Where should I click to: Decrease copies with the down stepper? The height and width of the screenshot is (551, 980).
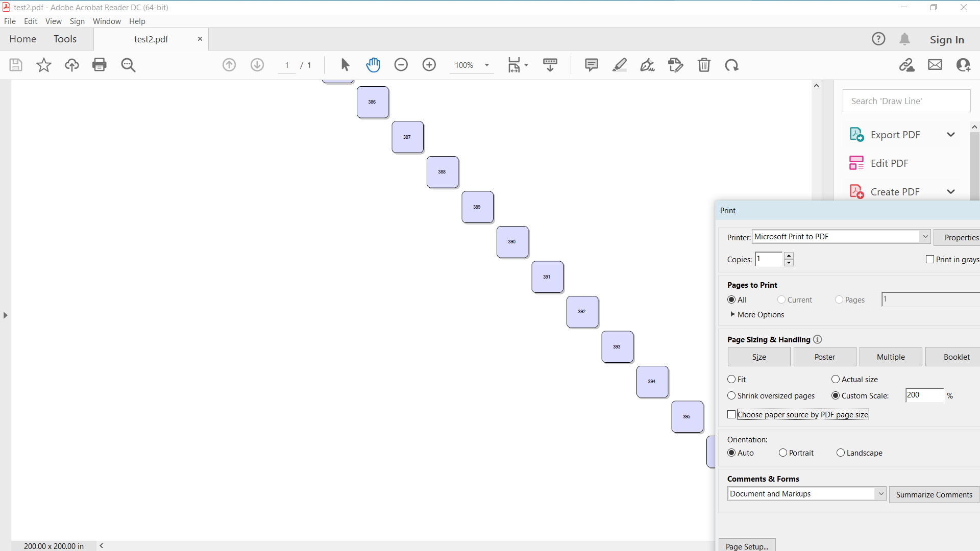(789, 263)
